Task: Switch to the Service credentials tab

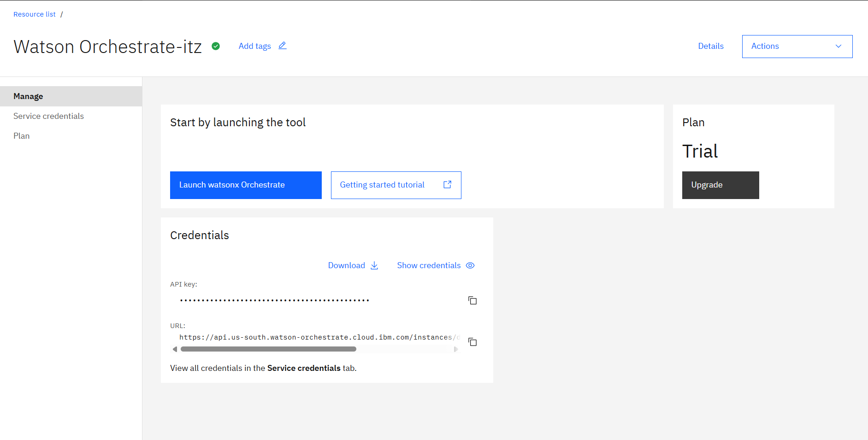Action: [71, 116]
